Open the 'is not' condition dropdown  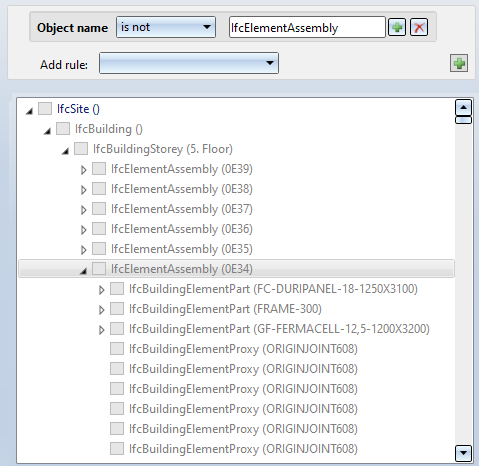point(166,27)
